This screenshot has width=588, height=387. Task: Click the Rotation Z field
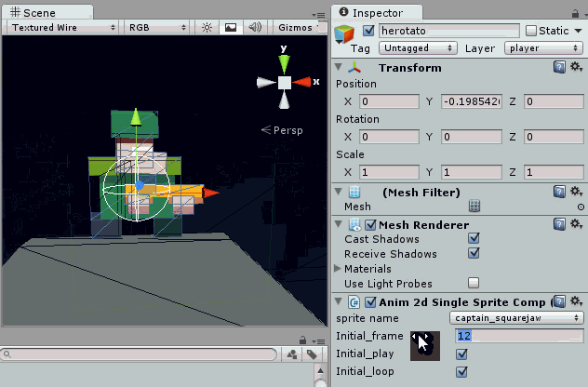(554, 137)
